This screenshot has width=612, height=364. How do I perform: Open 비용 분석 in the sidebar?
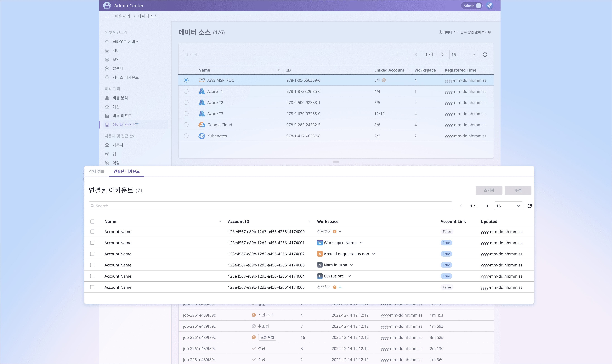(x=120, y=98)
